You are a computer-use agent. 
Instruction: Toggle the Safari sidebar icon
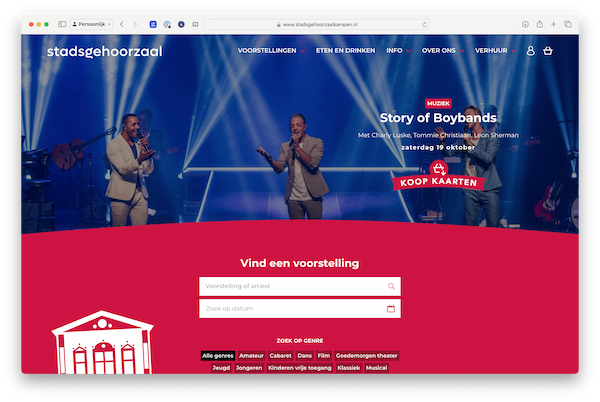tap(62, 24)
